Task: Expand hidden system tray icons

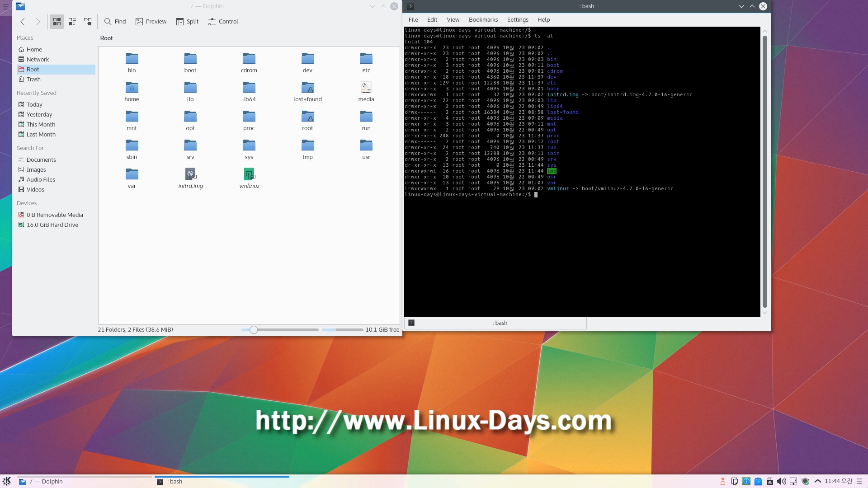Action: point(817,482)
